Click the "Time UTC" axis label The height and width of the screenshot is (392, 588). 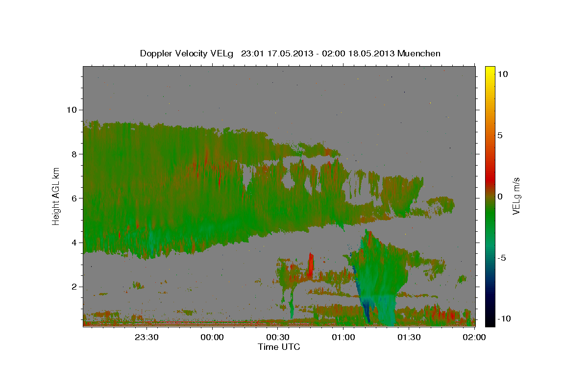(x=279, y=347)
